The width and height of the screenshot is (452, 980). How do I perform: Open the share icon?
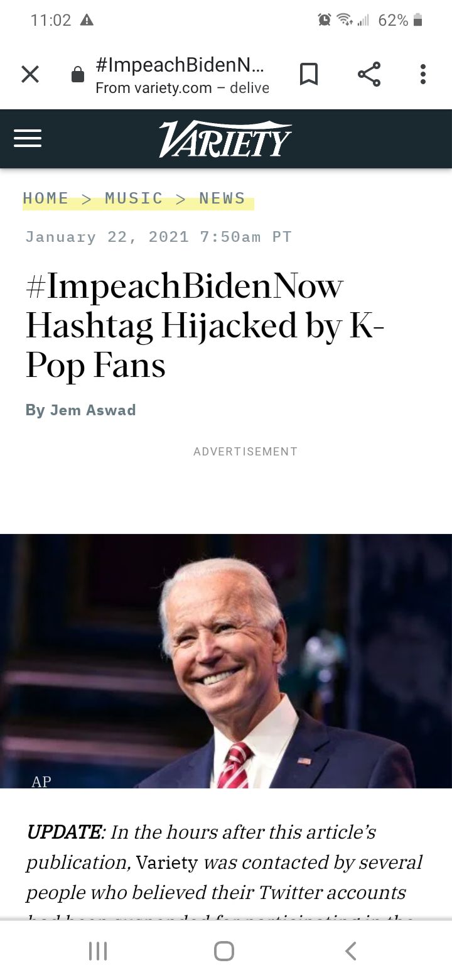click(369, 74)
